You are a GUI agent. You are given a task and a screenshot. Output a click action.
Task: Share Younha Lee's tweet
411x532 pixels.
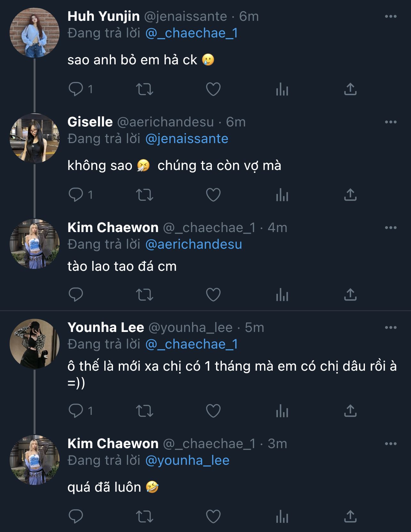(350, 411)
